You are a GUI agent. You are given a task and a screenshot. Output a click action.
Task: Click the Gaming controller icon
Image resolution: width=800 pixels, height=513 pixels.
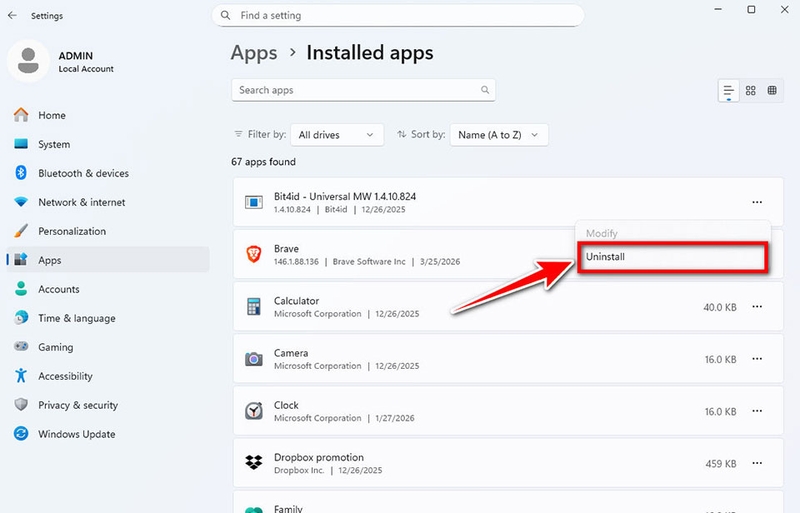click(x=21, y=347)
